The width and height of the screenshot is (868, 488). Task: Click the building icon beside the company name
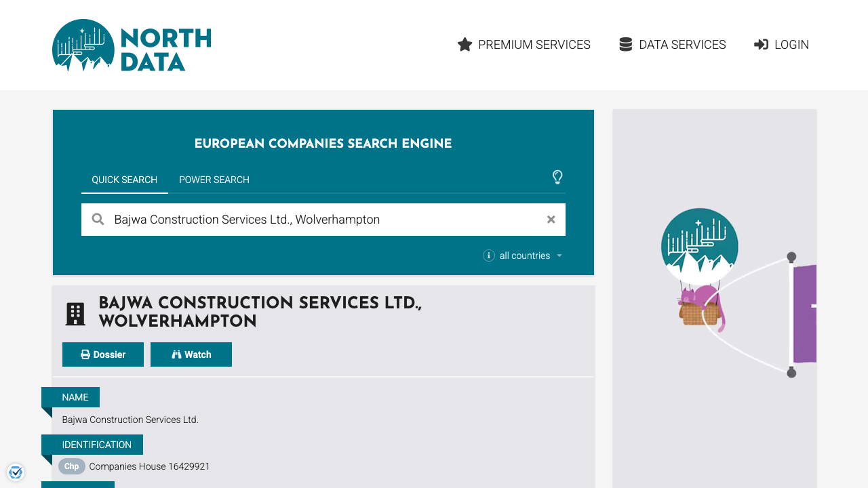[x=75, y=313]
